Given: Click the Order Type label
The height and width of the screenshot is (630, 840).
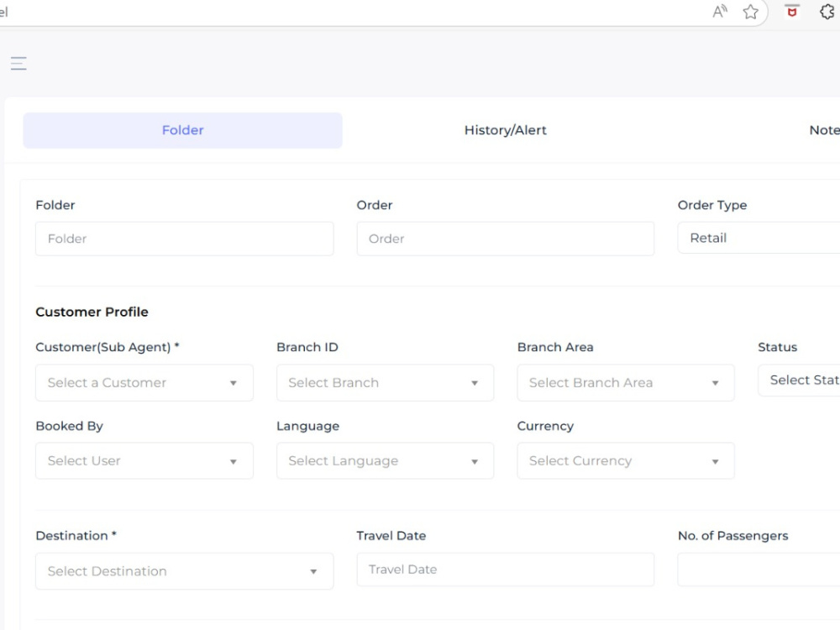Looking at the screenshot, I should click(x=712, y=205).
